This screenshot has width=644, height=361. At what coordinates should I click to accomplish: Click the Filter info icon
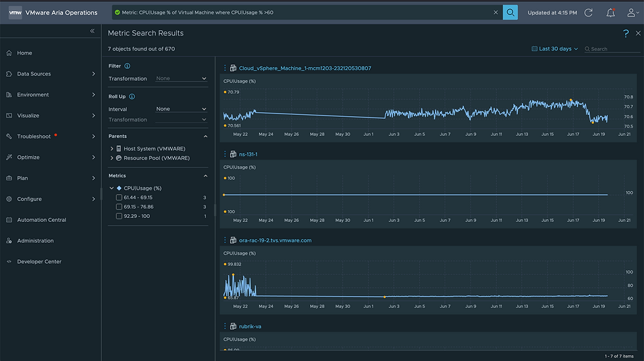click(127, 66)
